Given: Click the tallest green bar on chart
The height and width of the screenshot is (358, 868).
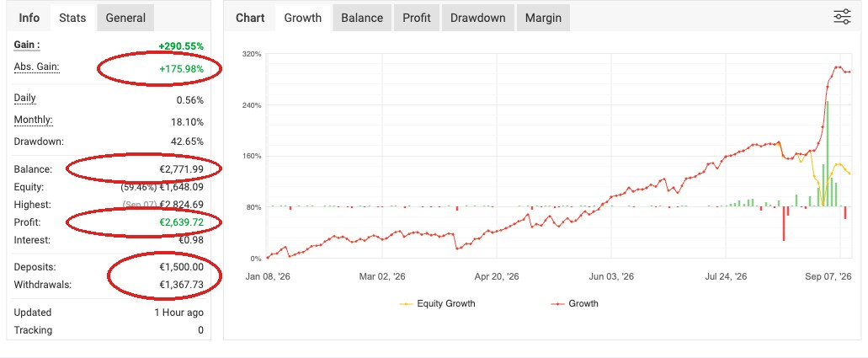Looking at the screenshot, I should tap(827, 154).
